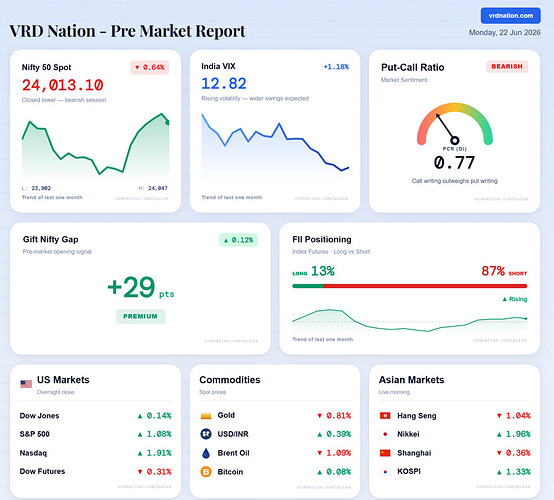Click the FII Rising indicator label
Screen dimensions: 554x500
[x=515, y=299]
